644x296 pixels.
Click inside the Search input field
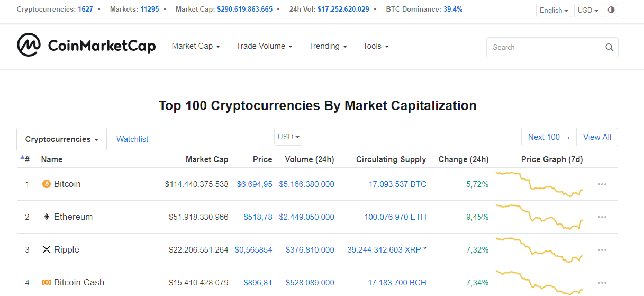tap(545, 47)
